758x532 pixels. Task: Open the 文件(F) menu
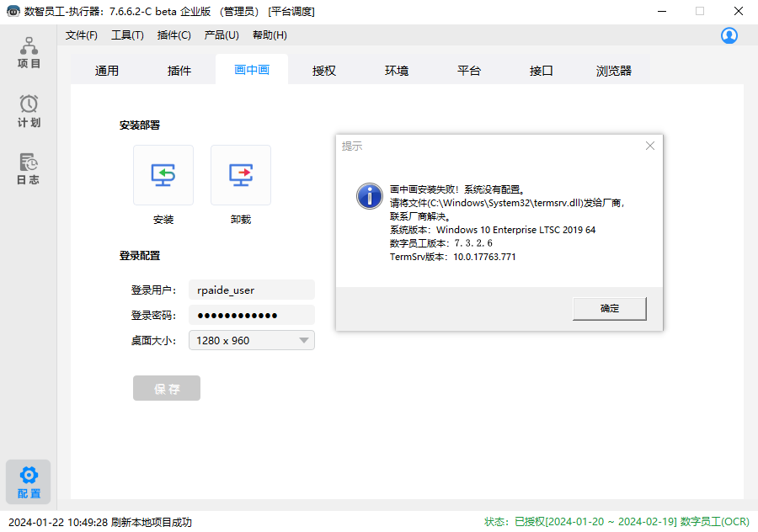(82, 35)
